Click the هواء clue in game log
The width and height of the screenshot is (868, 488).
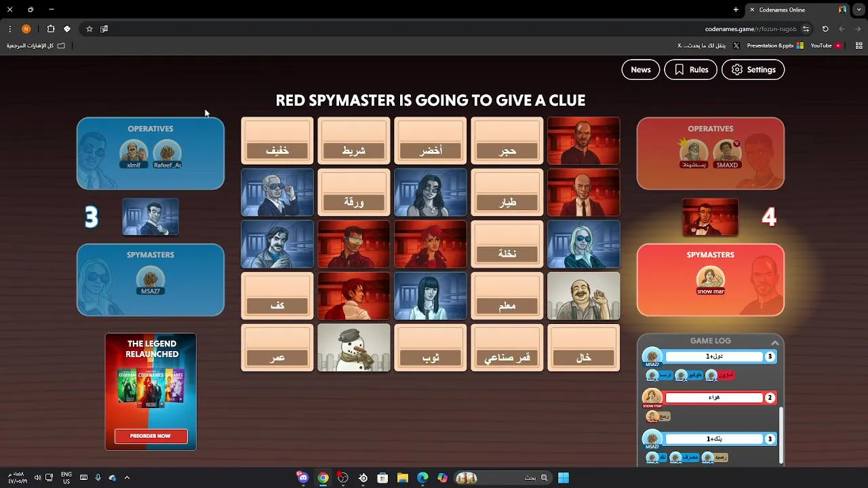pyautogui.click(x=714, y=398)
